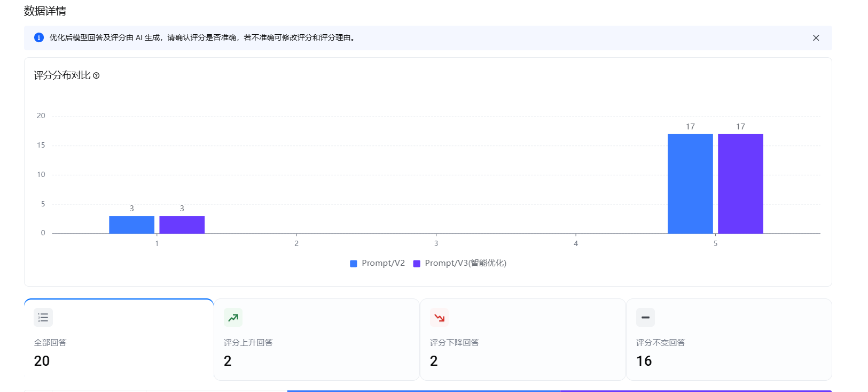Click the blue info icon in notice banner
The height and width of the screenshot is (392, 868).
point(39,37)
